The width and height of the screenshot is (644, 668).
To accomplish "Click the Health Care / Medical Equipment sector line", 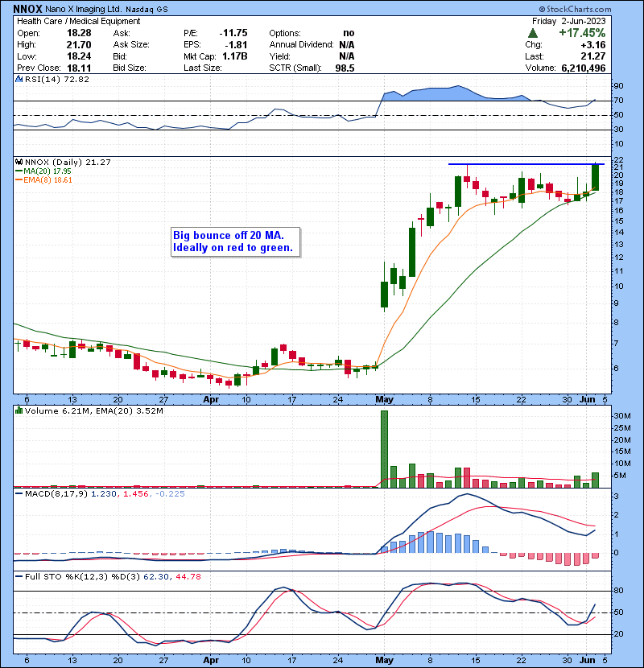I will pyautogui.click(x=78, y=21).
